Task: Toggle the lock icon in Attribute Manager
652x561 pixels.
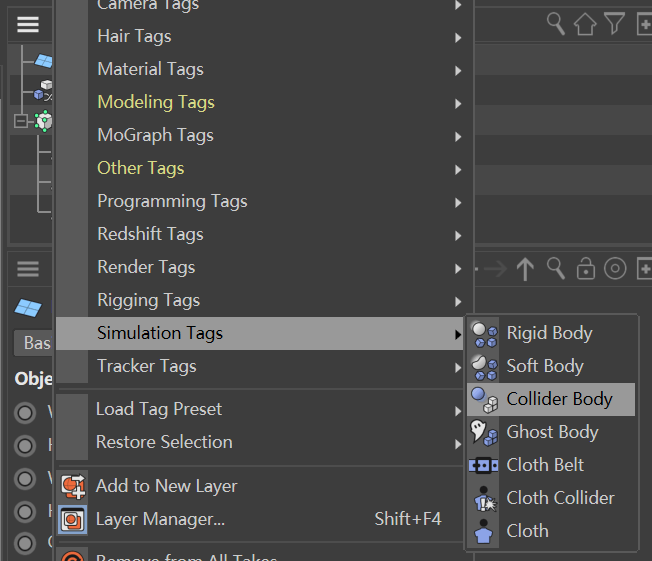Action: tap(585, 268)
